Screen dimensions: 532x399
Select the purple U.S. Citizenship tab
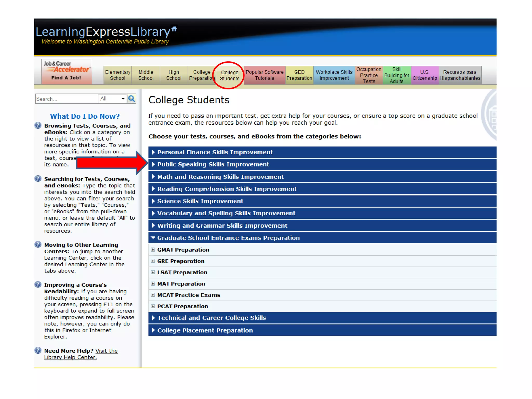tap(424, 75)
